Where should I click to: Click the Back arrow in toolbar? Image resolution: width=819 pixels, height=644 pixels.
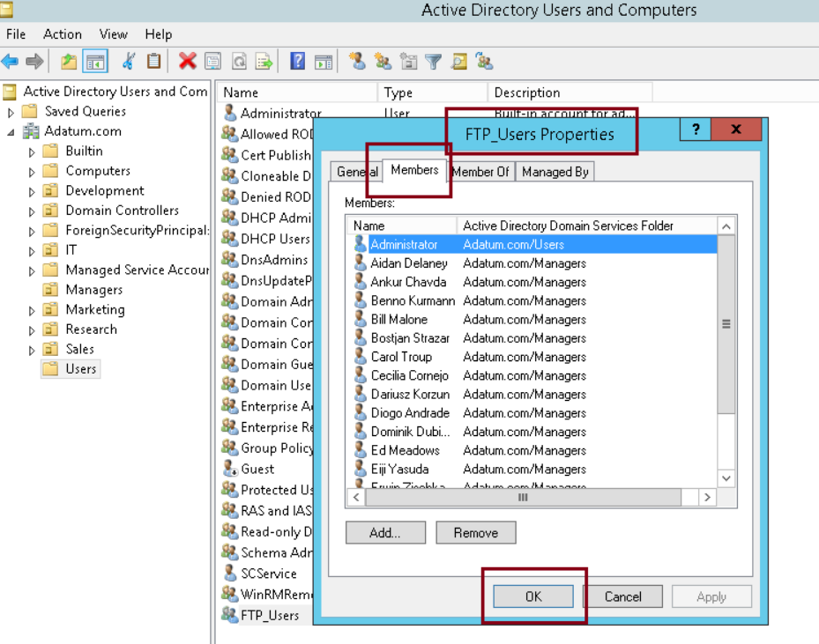tap(10, 62)
